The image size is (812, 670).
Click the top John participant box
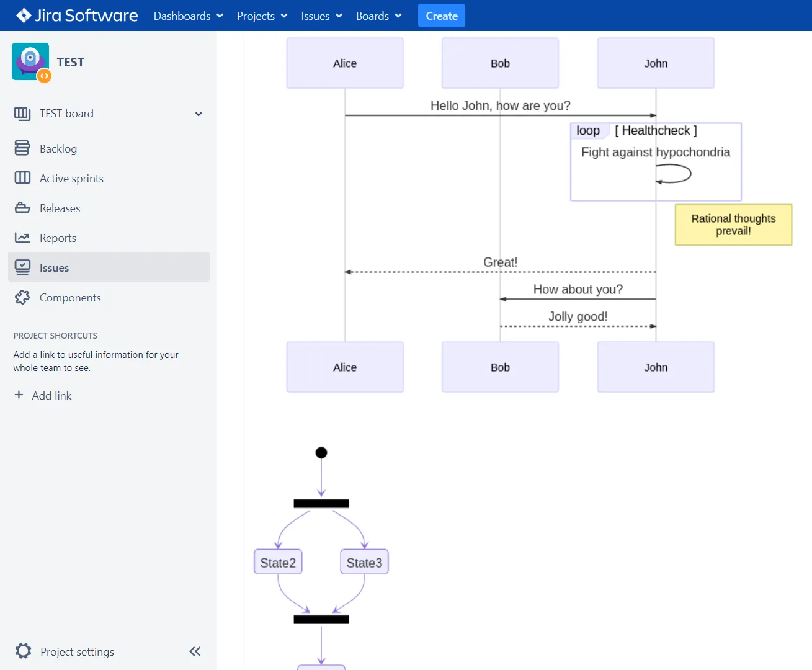point(656,63)
